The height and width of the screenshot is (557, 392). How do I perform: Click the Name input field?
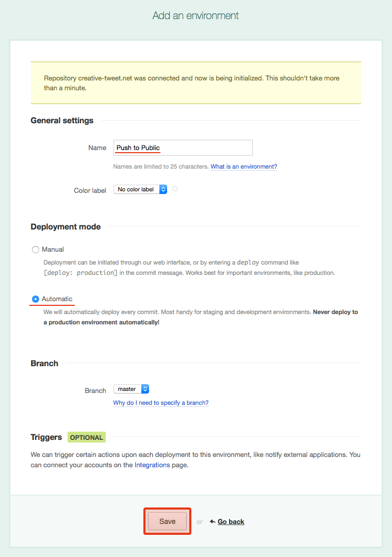coord(183,148)
